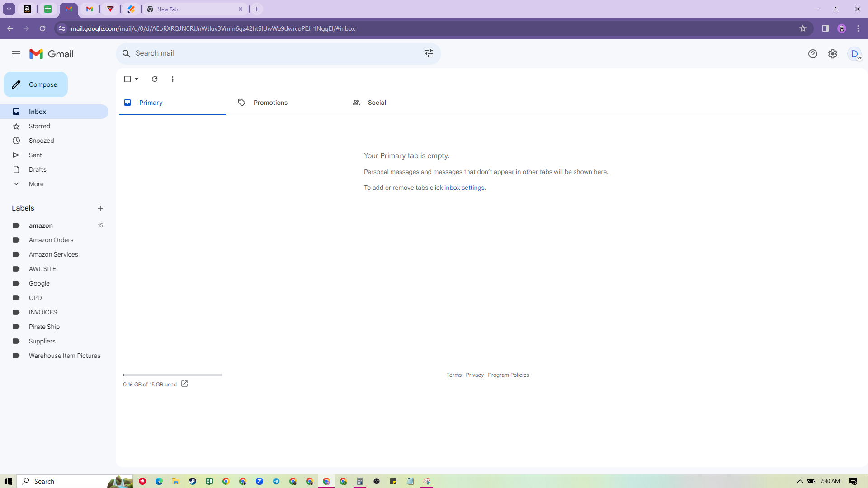Bookmark this page star icon

click(803, 28)
